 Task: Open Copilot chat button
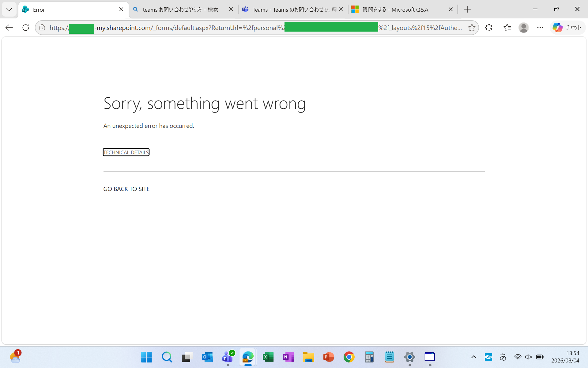click(x=567, y=28)
